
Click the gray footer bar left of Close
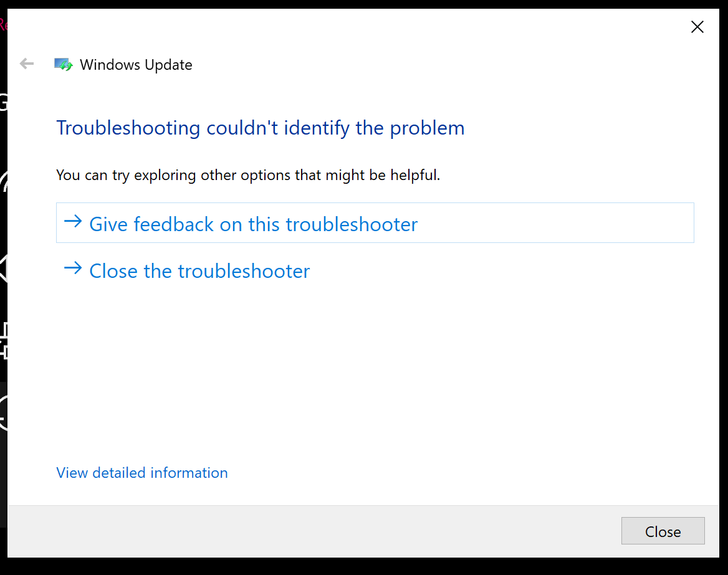click(312, 531)
